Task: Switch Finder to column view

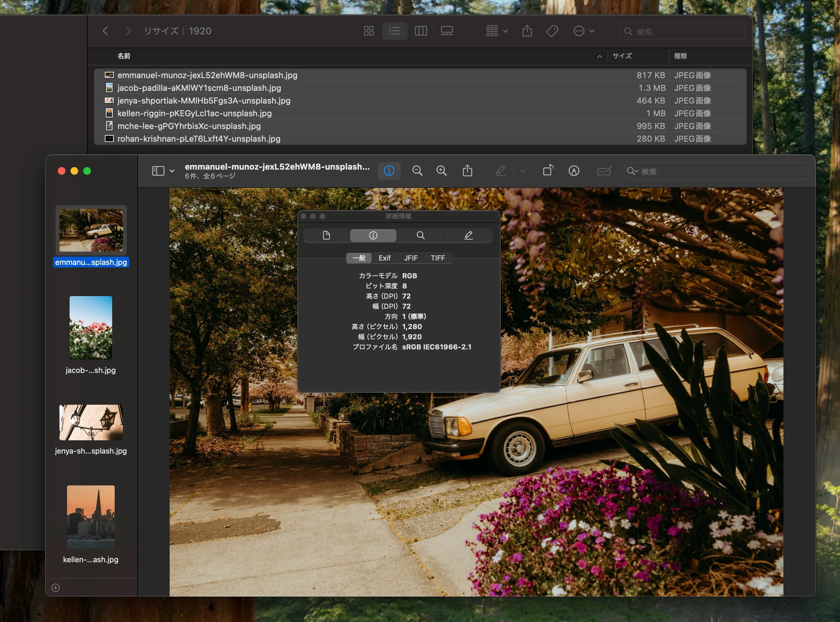Action: pyautogui.click(x=421, y=31)
